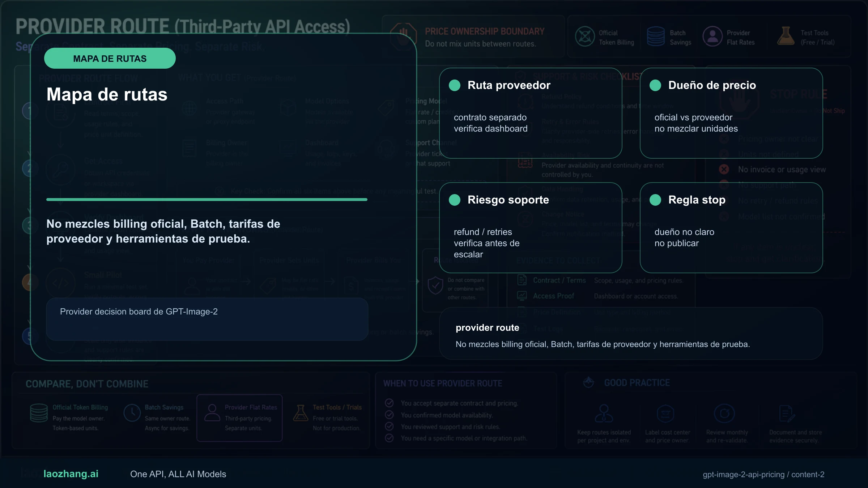
Task: Click 'refund / retries' text
Action: 483,232
